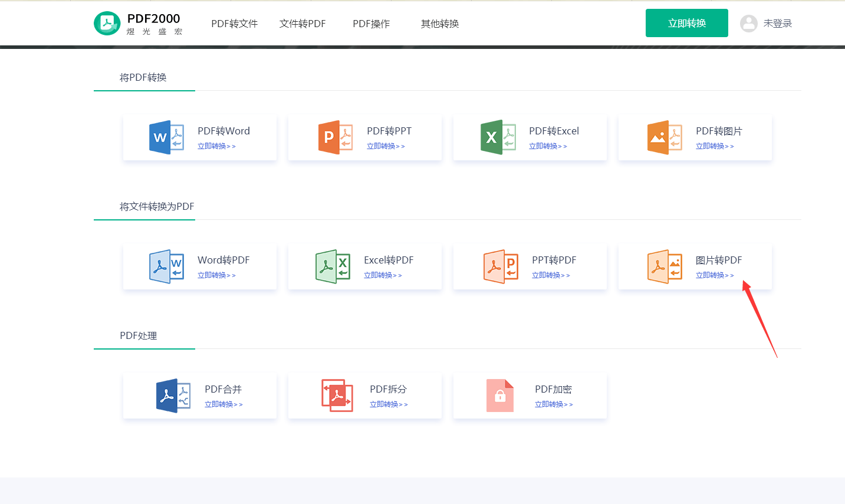Click the Excel转PDF icon
Image resolution: width=845 pixels, height=504 pixels.
pos(333,266)
